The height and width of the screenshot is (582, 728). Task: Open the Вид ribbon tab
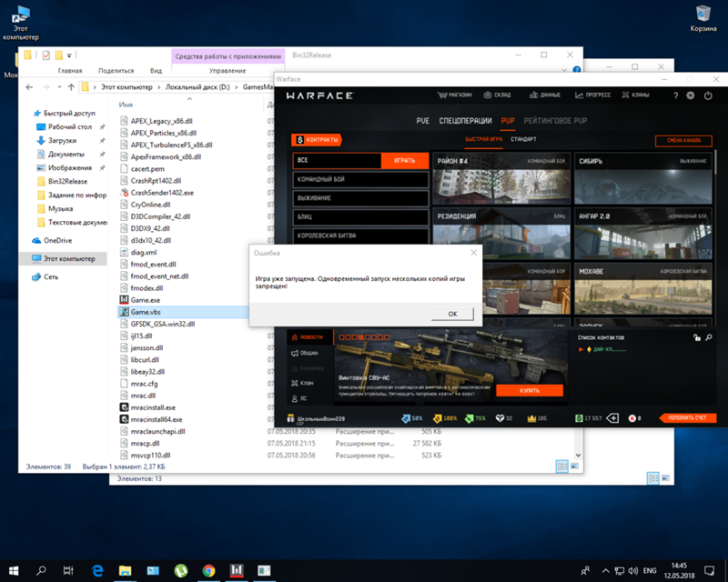click(156, 71)
